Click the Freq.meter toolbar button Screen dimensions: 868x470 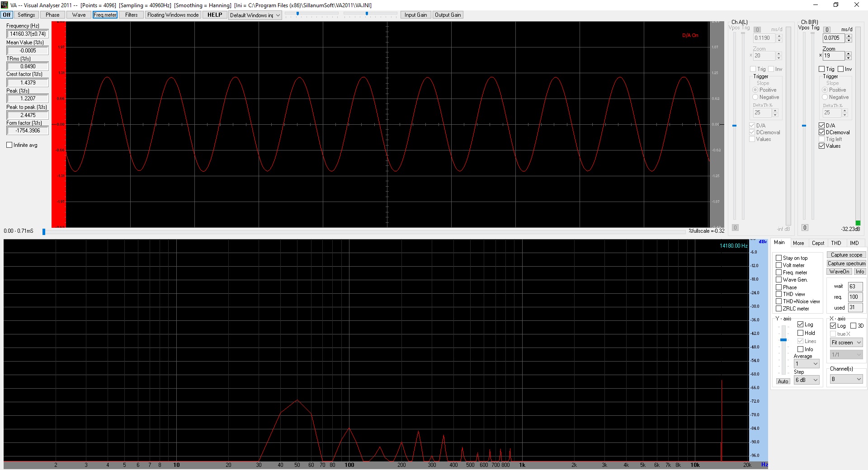(105, 15)
